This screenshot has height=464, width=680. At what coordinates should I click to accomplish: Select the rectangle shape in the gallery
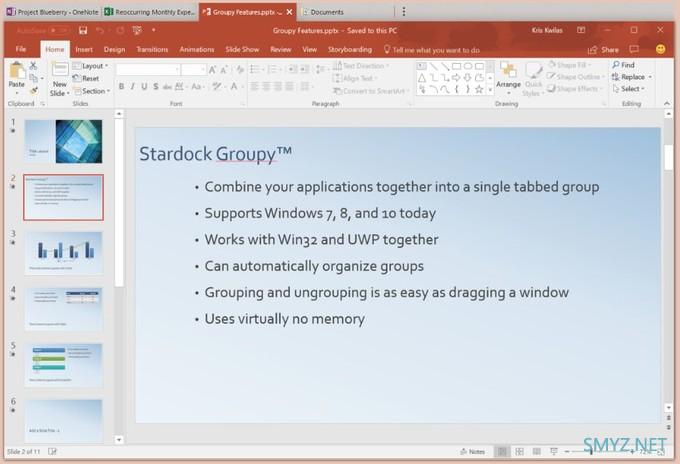pyautogui.click(x=456, y=66)
